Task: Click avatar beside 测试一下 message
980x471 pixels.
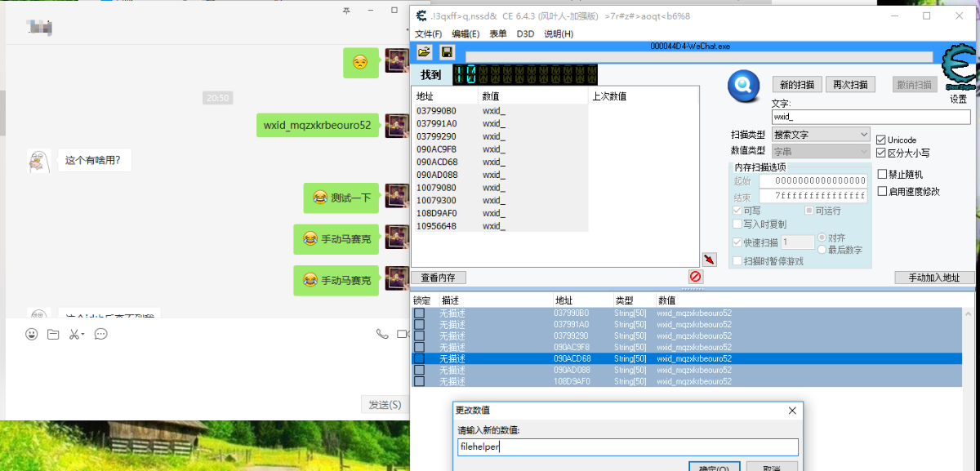Action: point(397,196)
